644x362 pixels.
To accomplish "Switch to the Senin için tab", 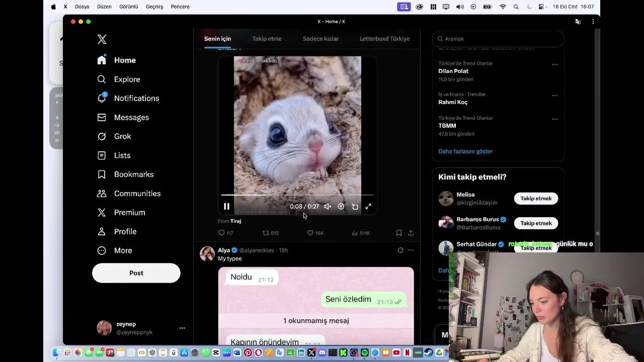I will coord(217,39).
